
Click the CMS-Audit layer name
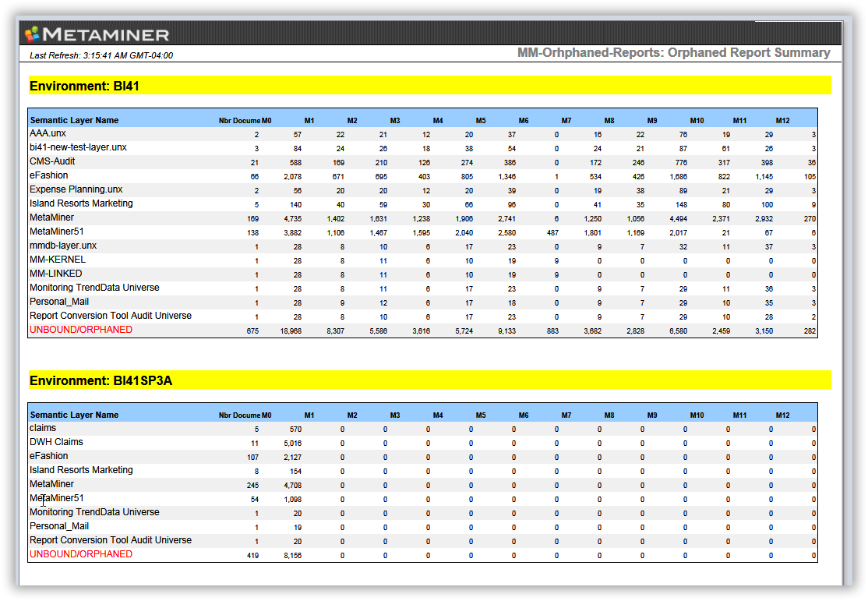(x=52, y=161)
